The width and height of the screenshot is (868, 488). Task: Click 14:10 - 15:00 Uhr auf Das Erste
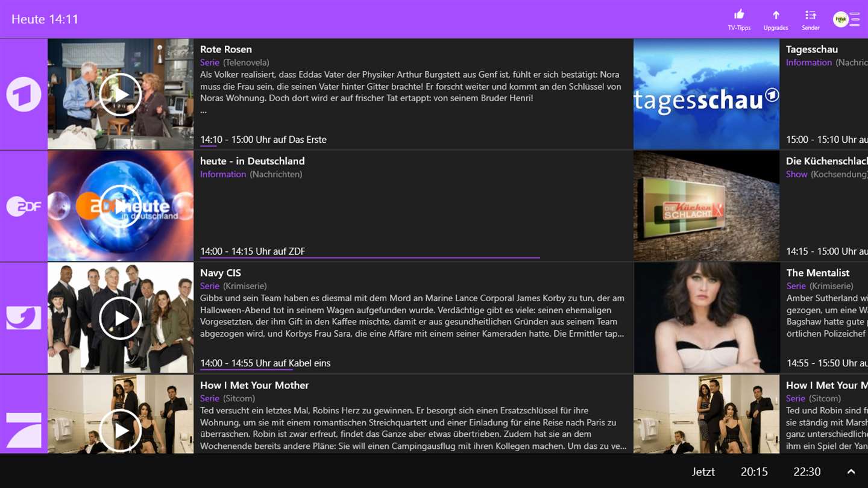tap(263, 139)
